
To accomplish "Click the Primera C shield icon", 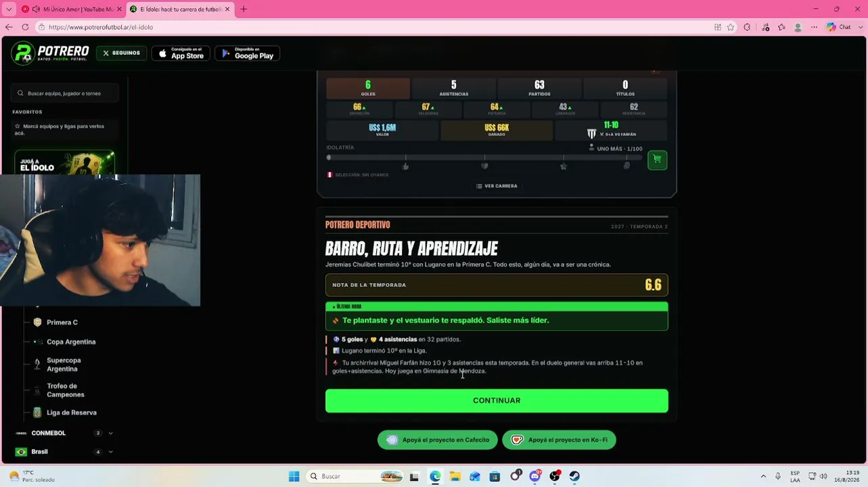I will pos(37,323).
